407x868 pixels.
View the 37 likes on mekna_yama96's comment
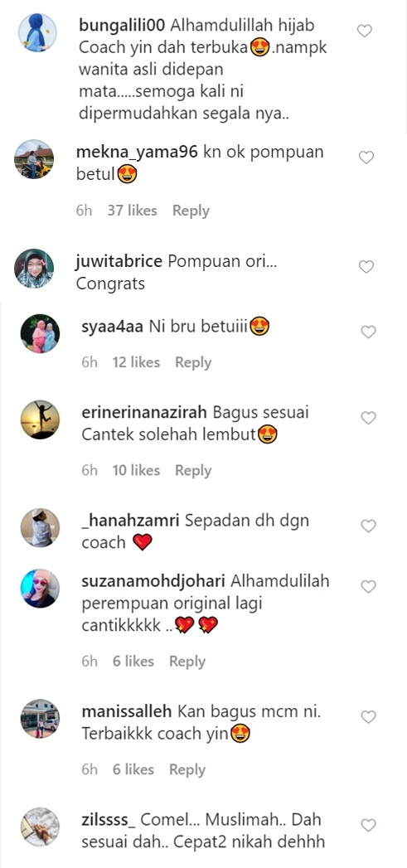pyautogui.click(x=133, y=211)
